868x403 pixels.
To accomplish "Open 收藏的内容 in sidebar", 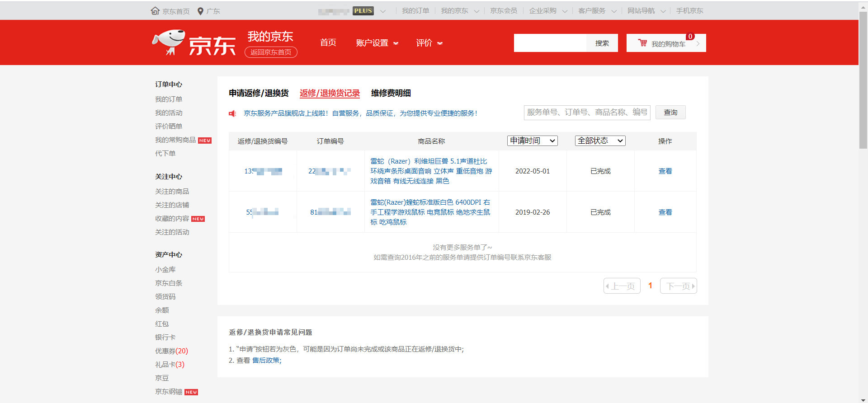I will click(172, 219).
